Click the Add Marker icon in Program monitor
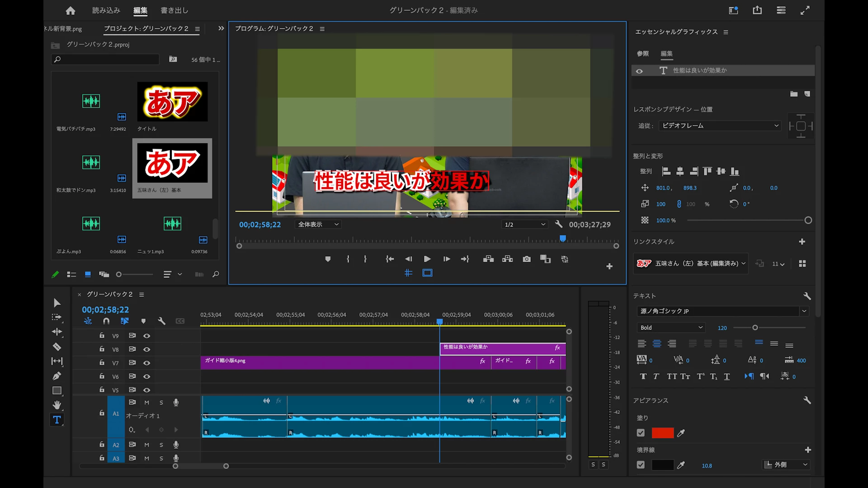 (328, 259)
